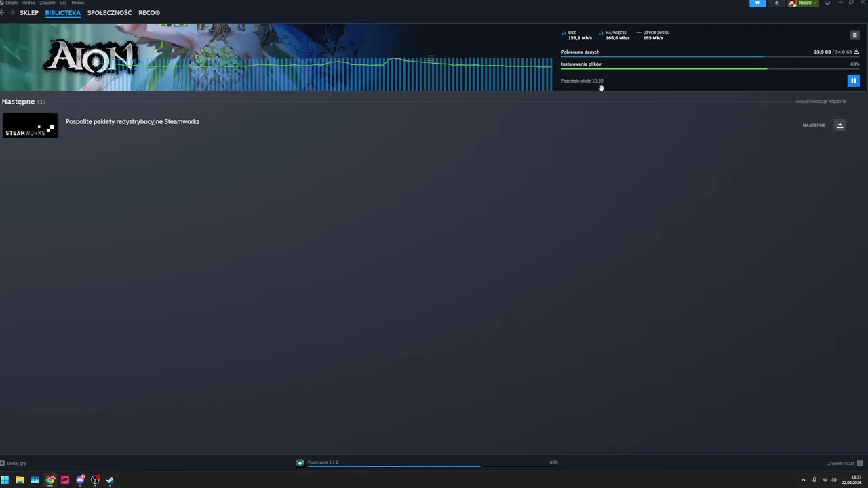
Task: Open Znajomi i czat panel
Action: click(841, 464)
